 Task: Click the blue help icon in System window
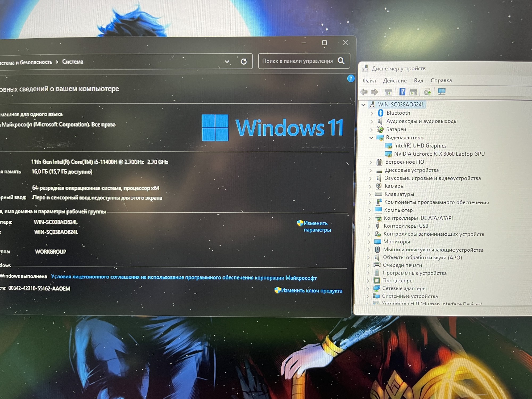click(x=351, y=78)
